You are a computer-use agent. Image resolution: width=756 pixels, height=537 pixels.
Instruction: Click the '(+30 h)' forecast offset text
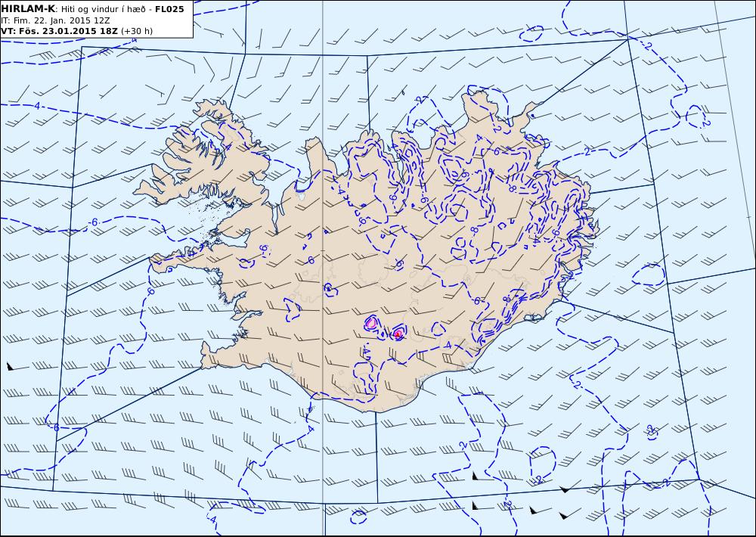click(x=136, y=31)
